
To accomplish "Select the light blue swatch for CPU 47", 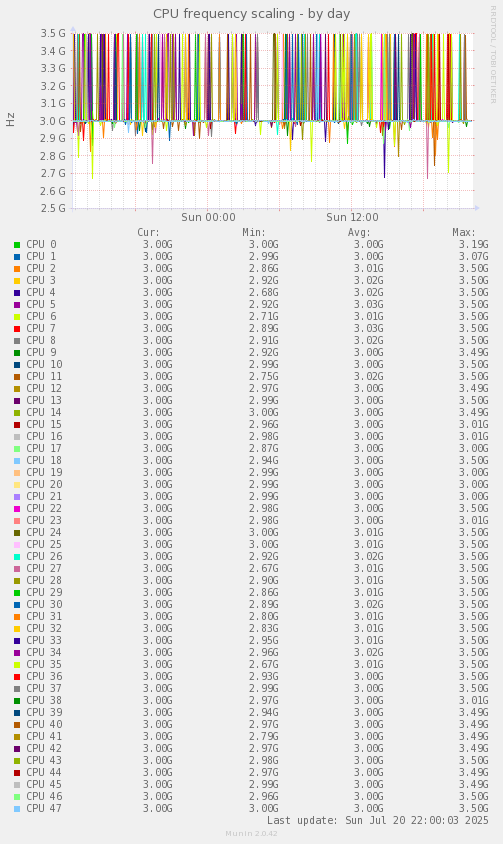I will (x=17, y=809).
